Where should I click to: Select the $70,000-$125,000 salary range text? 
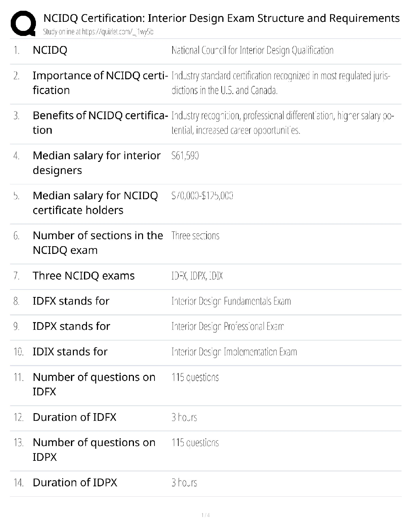point(202,196)
